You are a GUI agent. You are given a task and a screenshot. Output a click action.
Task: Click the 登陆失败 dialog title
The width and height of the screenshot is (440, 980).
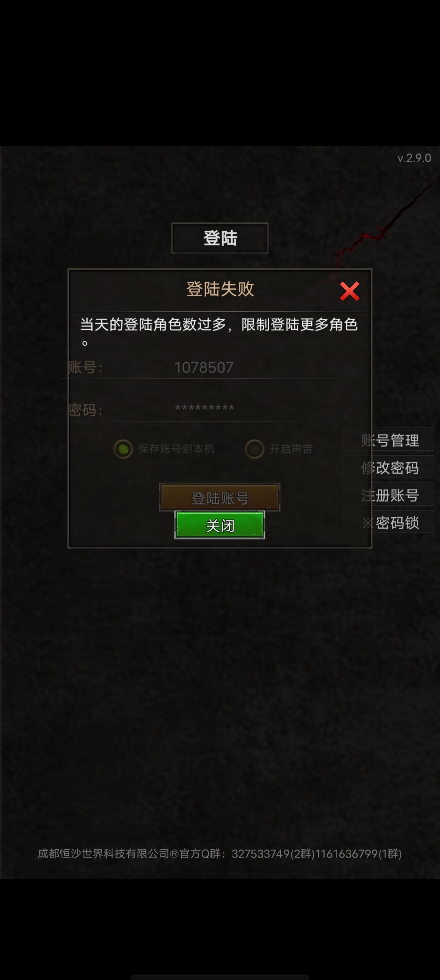tap(220, 289)
